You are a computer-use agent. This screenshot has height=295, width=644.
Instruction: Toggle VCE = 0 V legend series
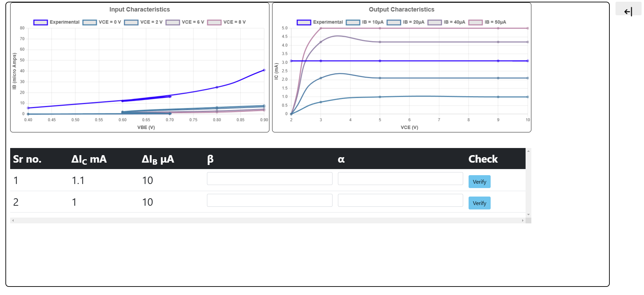102,22
